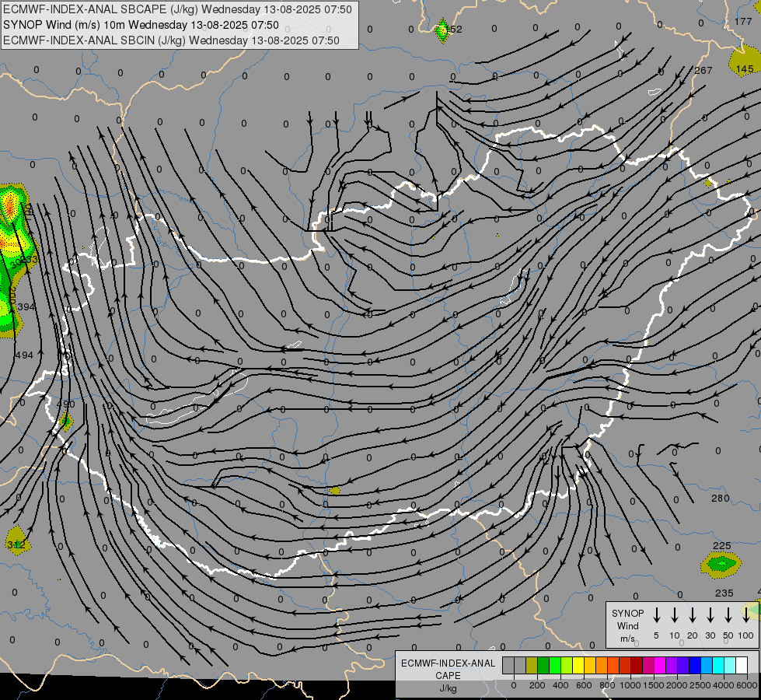
Task: Click the 6000 tick label in CAPE legend
Action: click(746, 685)
